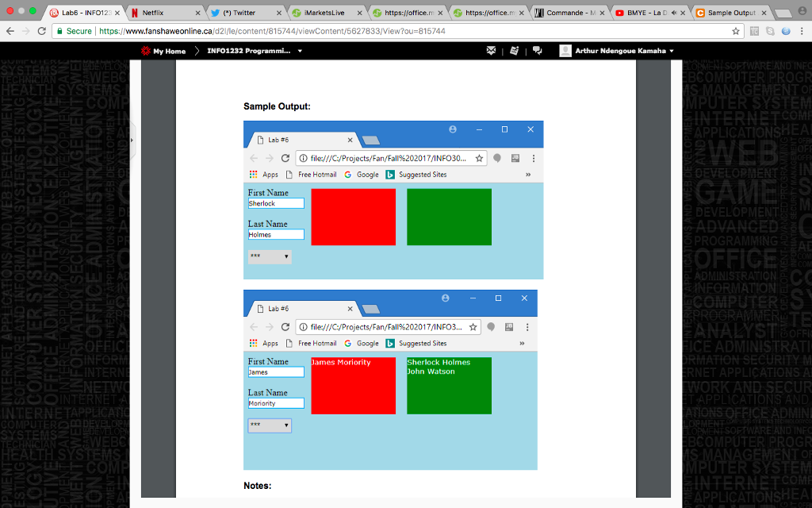The image size is (812, 508).
Task: Click the Google bookmark in the James sample window
Action: [362, 343]
